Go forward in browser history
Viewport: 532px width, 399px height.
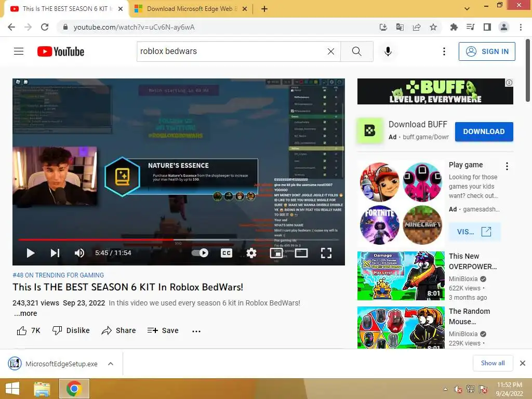point(28,27)
